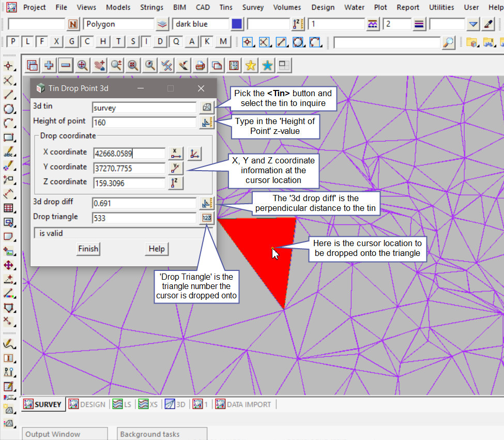Click the X coordinate pick icon

coord(176,153)
